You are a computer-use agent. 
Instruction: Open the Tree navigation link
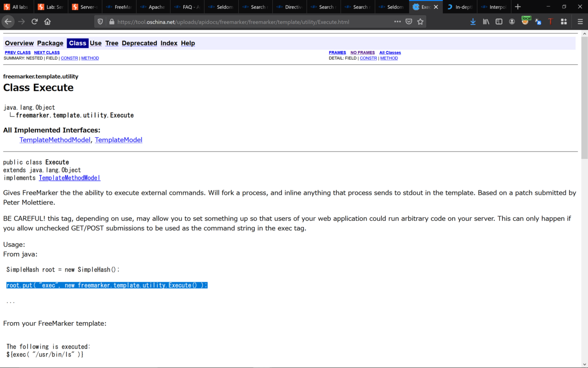point(112,43)
